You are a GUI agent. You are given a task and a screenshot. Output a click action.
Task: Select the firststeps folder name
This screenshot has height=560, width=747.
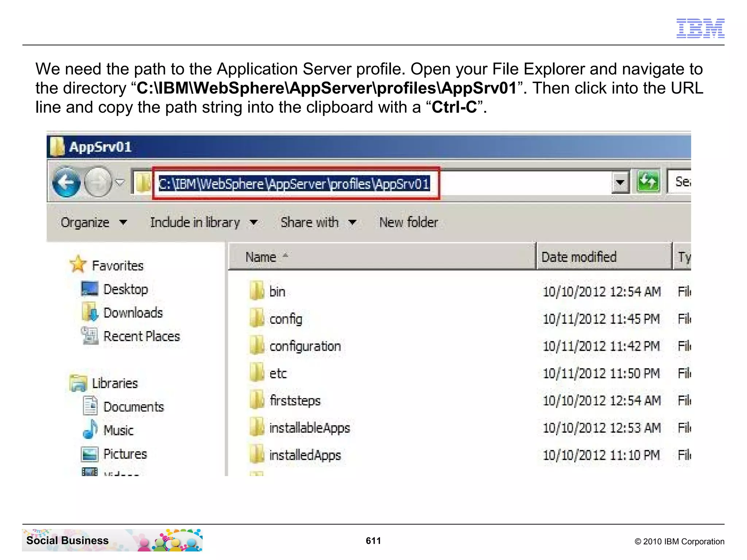coord(295,401)
